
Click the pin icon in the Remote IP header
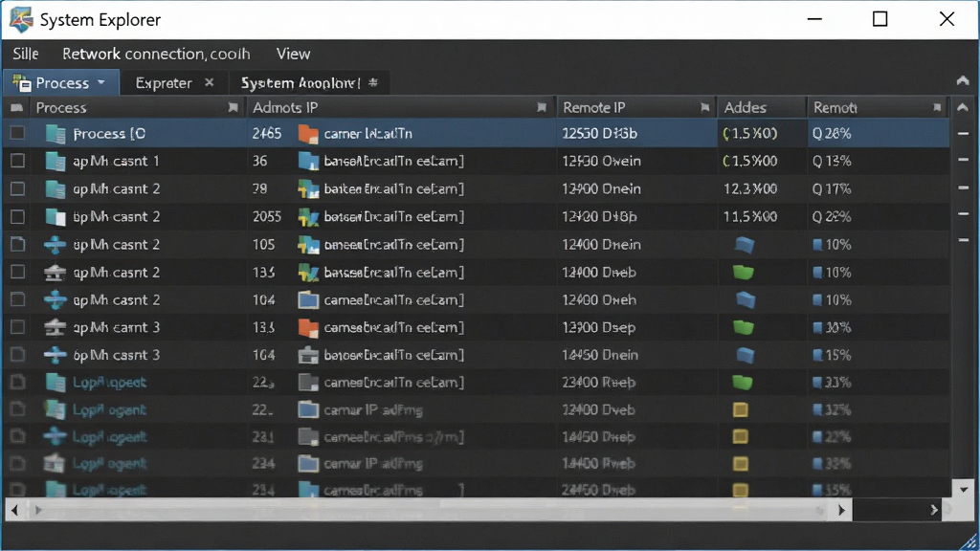pos(705,107)
